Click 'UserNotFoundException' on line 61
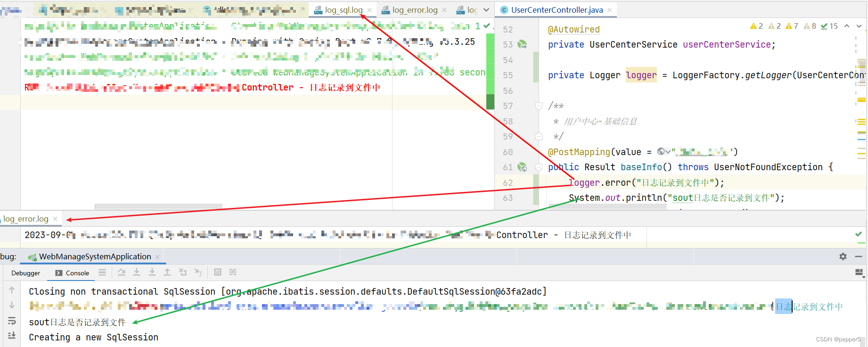Image resolution: width=868 pixels, height=347 pixels. point(768,167)
